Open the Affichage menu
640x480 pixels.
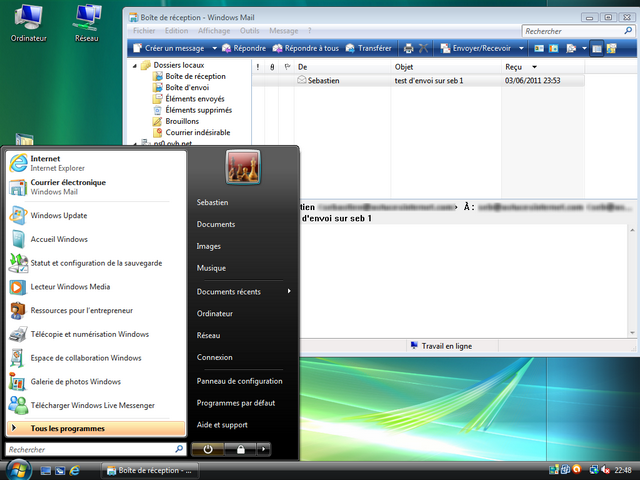pyautogui.click(x=214, y=31)
